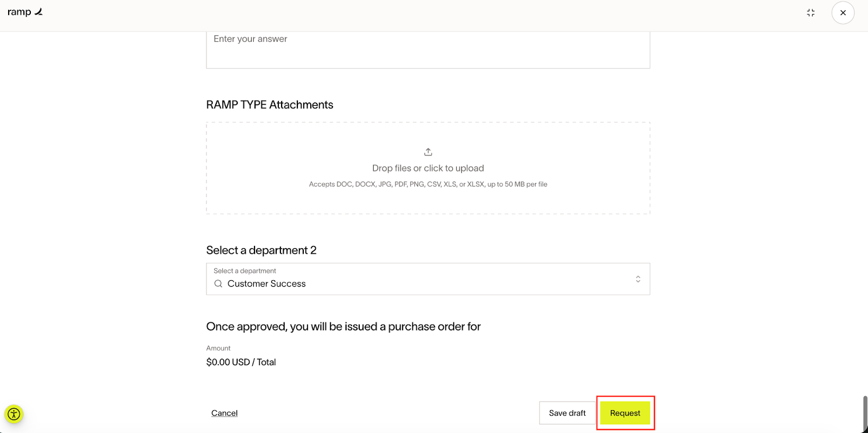Click the Ramp logo in header

25,12
